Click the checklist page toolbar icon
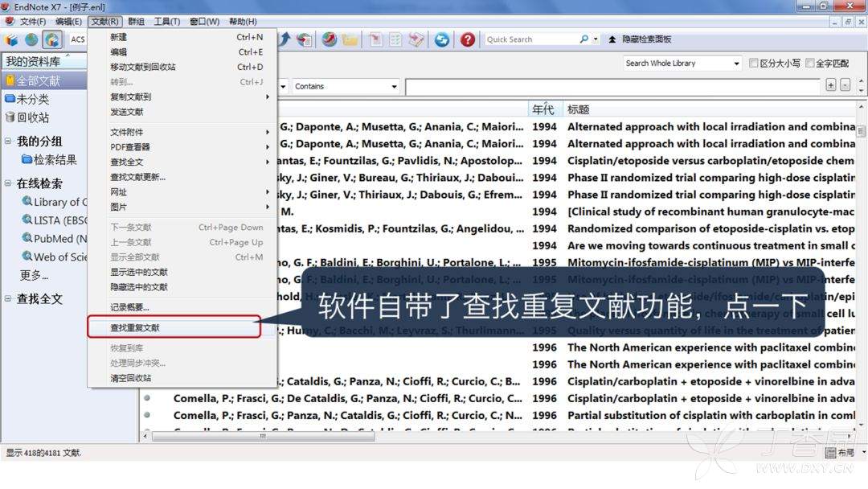 pos(395,39)
